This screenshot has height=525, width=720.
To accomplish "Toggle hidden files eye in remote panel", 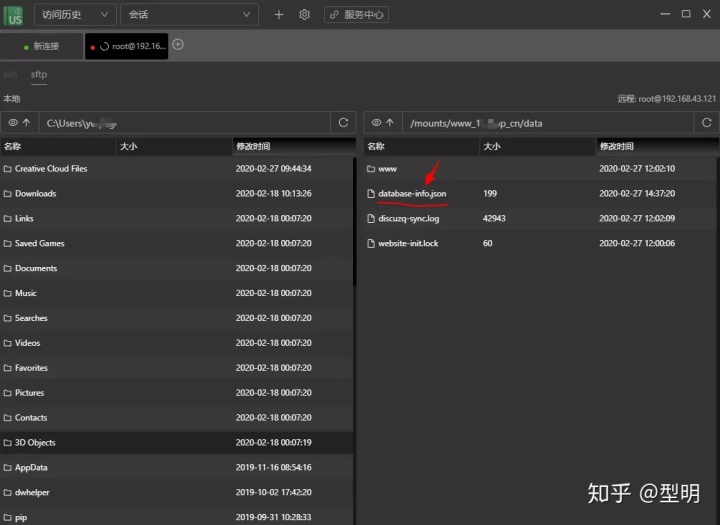I will 377,123.
